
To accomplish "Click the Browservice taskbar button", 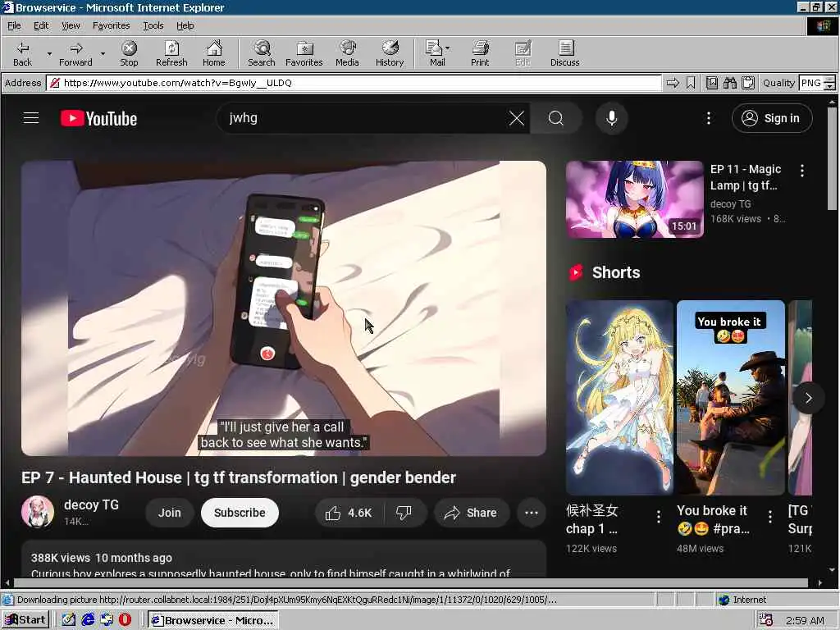I will pos(213,620).
